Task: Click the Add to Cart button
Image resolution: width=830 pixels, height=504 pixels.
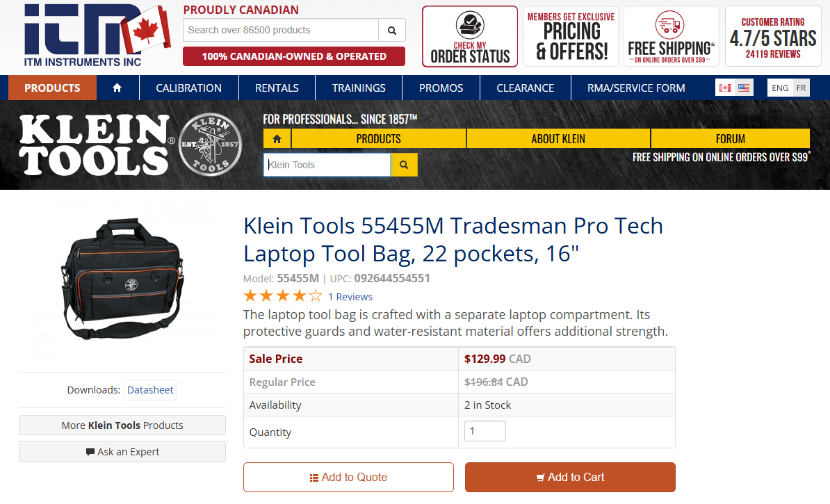Action: [x=570, y=477]
